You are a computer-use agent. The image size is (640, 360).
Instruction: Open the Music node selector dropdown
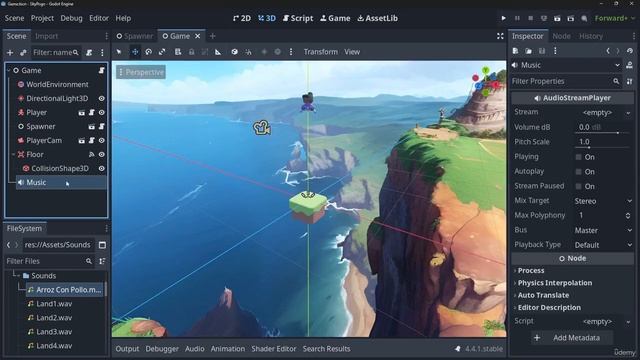point(567,65)
